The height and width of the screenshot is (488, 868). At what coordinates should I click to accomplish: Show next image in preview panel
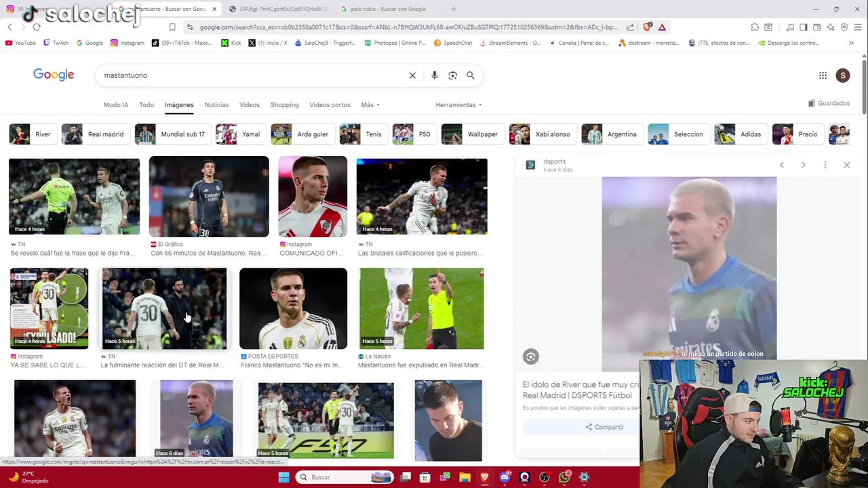point(804,165)
